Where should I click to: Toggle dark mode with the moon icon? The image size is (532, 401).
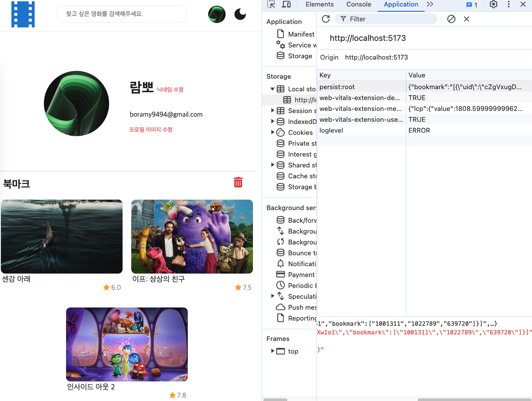point(240,14)
